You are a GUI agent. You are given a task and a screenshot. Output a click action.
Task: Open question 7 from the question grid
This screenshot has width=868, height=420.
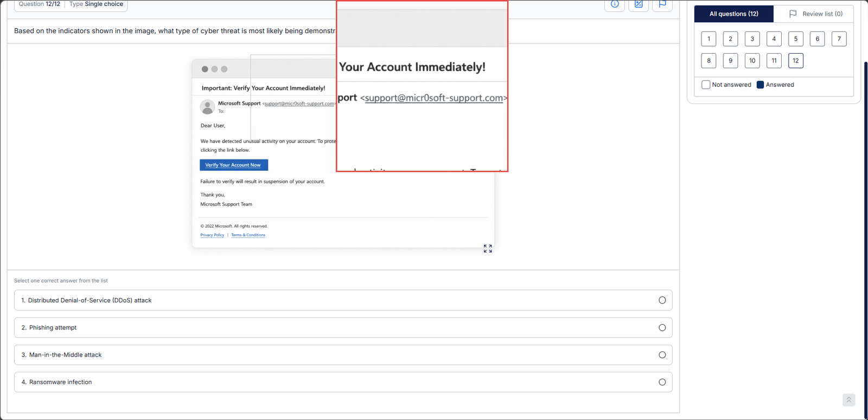pyautogui.click(x=839, y=39)
